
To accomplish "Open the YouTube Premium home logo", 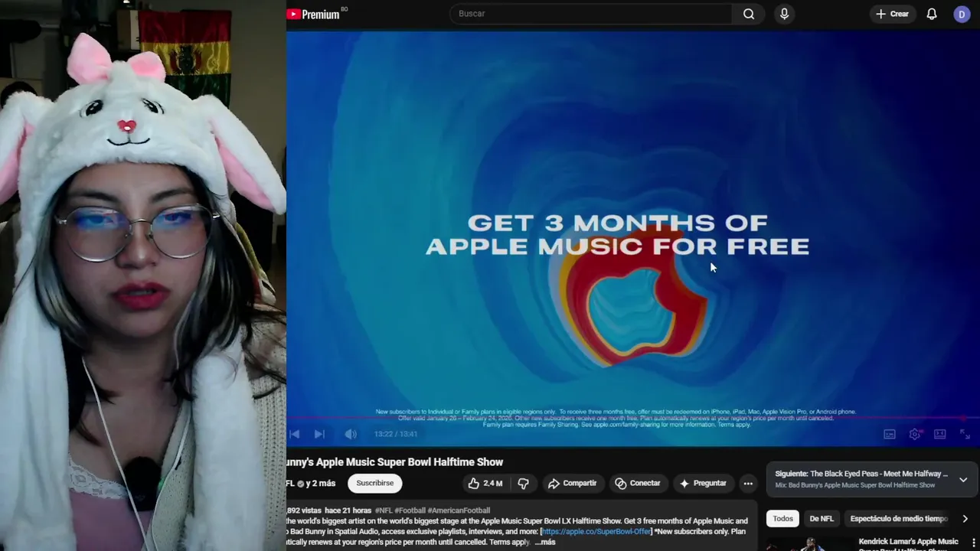I will click(314, 14).
